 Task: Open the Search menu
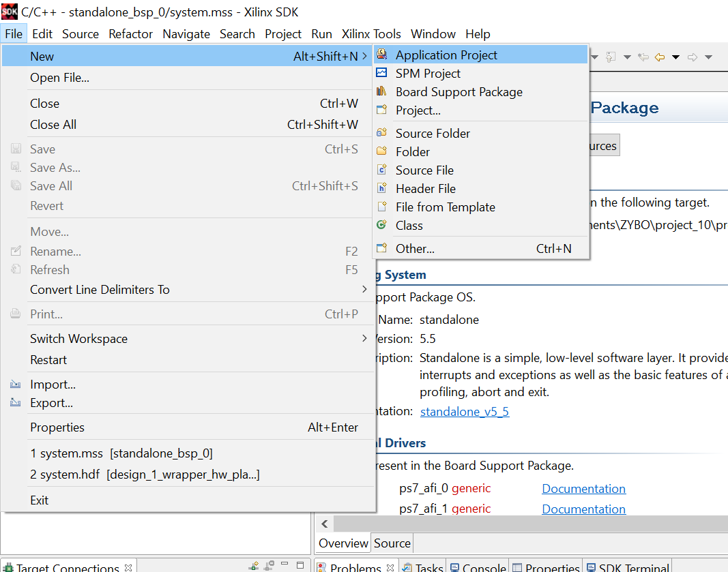click(237, 34)
